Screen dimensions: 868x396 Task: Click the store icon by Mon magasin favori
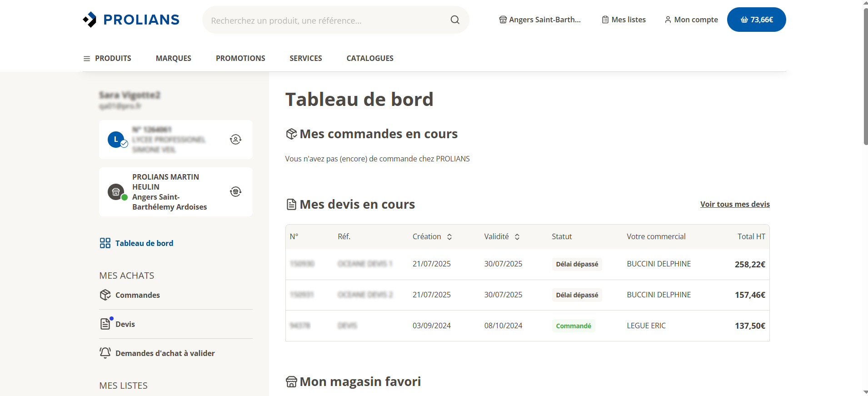pyautogui.click(x=291, y=382)
